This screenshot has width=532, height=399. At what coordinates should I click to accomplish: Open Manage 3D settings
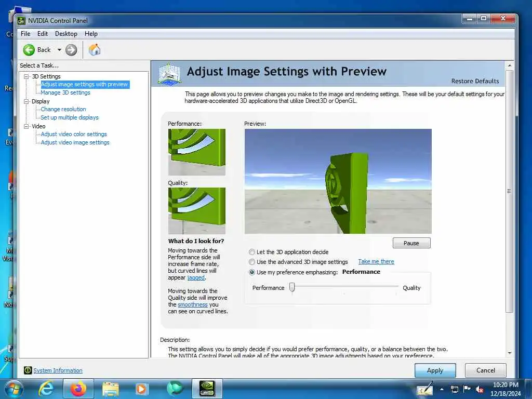(65, 92)
